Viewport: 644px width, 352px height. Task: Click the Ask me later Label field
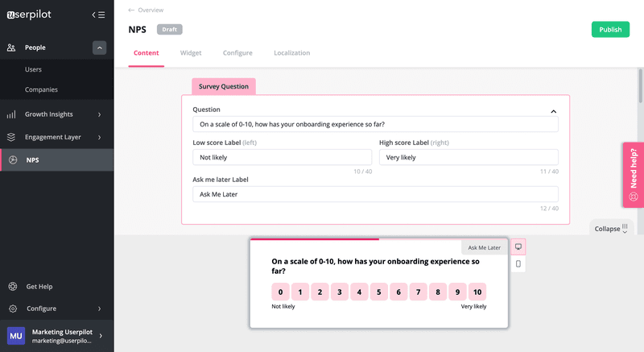375,194
